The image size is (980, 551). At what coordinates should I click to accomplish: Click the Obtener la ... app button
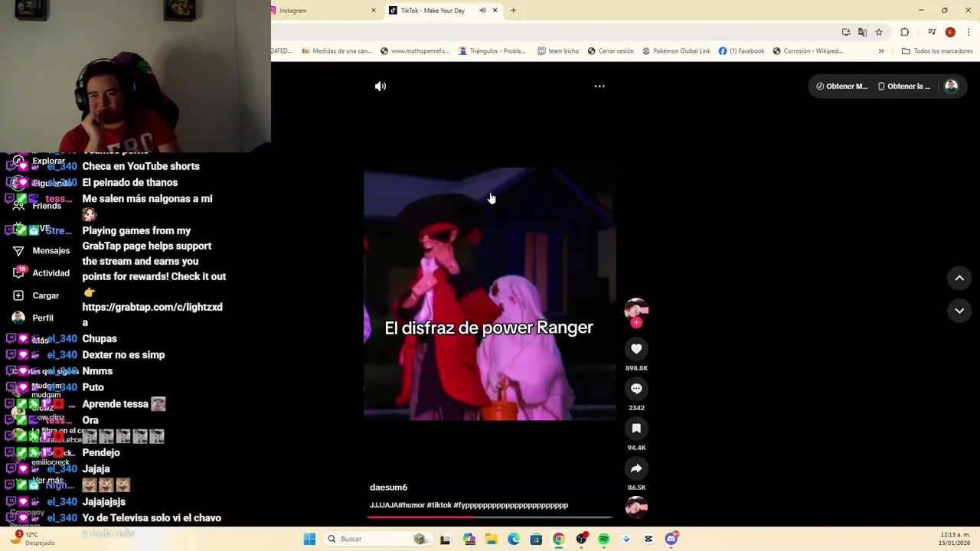click(905, 86)
